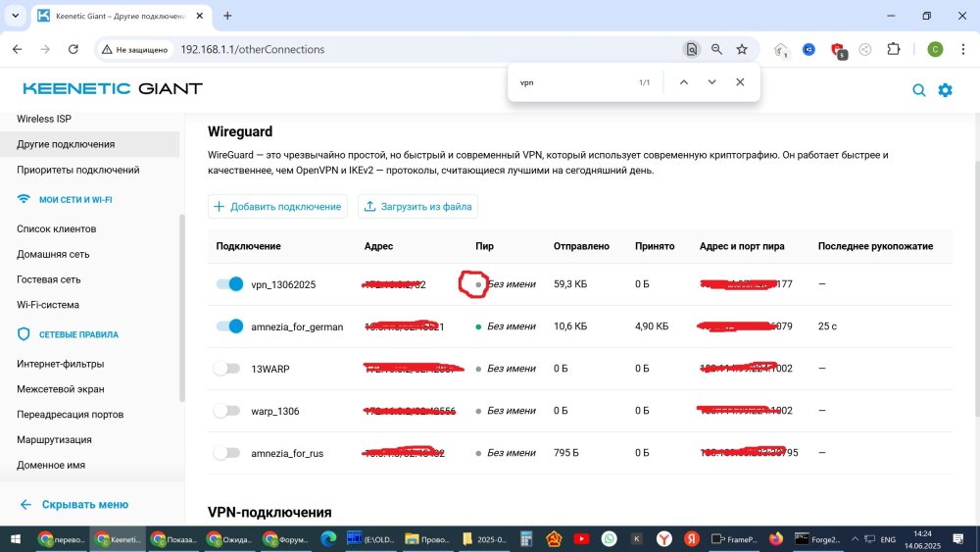Open the 13WARP connection name

270,369
